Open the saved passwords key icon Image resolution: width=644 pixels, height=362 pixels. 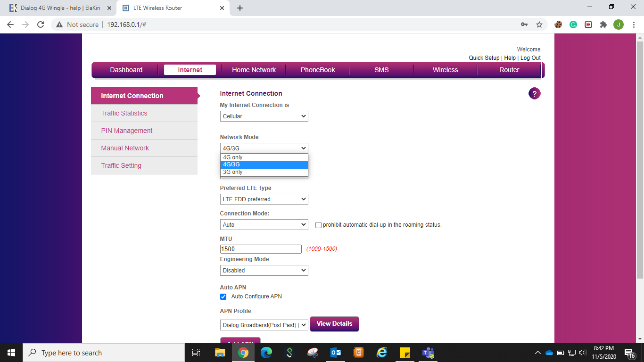(524, 25)
